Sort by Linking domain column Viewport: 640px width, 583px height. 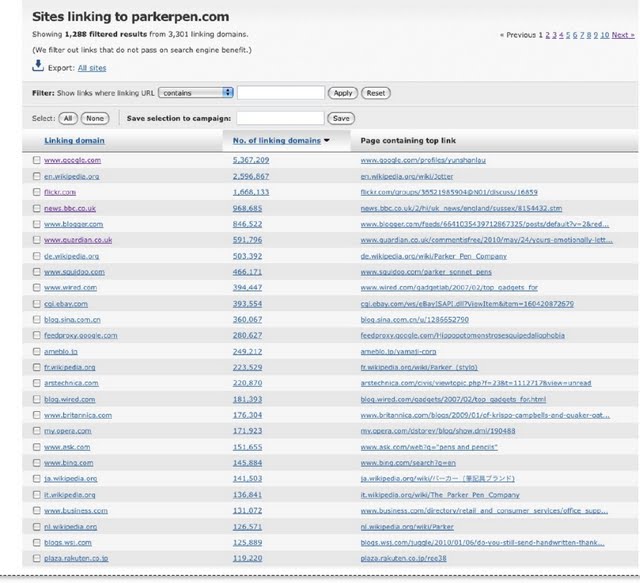coord(74,140)
